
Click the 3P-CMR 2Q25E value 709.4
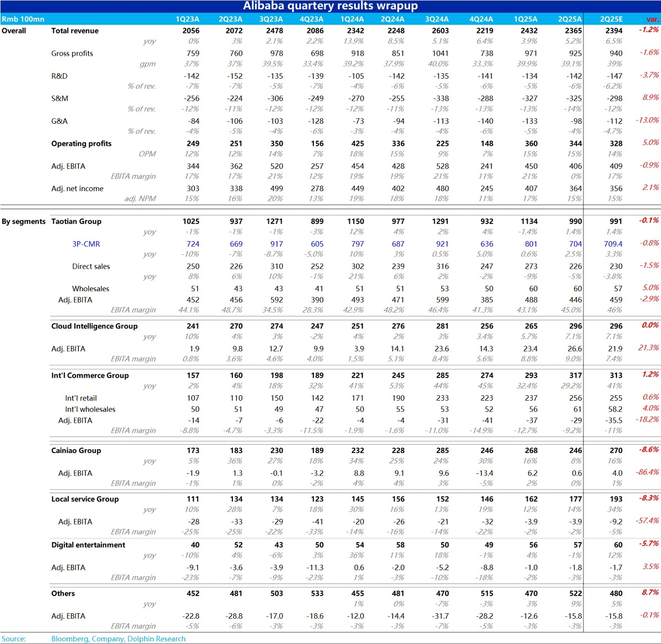tap(613, 244)
